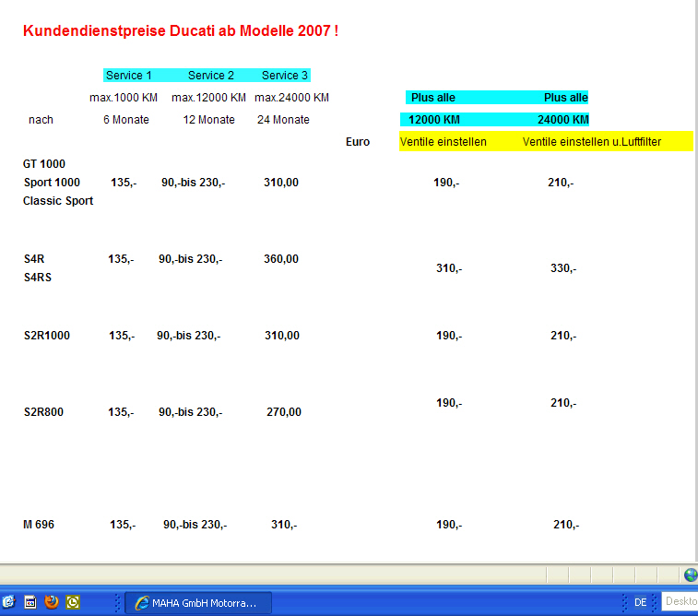Click S2R1000 Service 3 price 310,00

[x=282, y=336]
